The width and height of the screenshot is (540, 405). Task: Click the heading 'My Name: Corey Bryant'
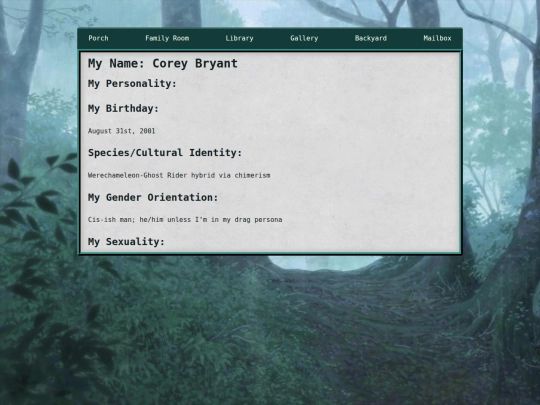163,63
